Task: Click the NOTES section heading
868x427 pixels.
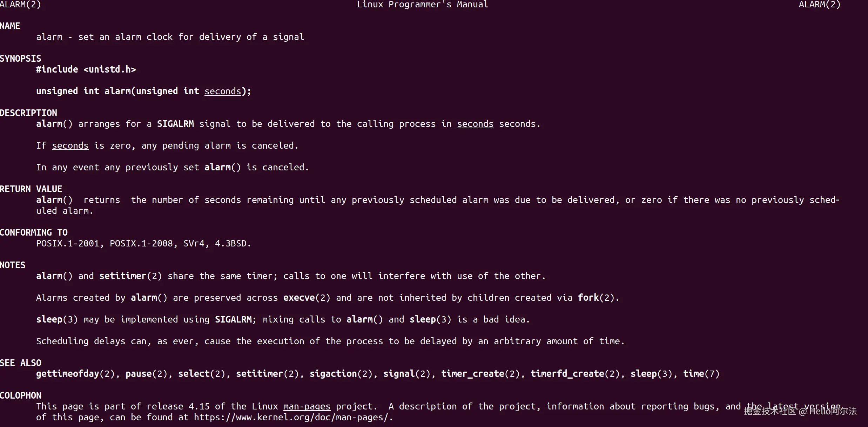Action: [13, 265]
